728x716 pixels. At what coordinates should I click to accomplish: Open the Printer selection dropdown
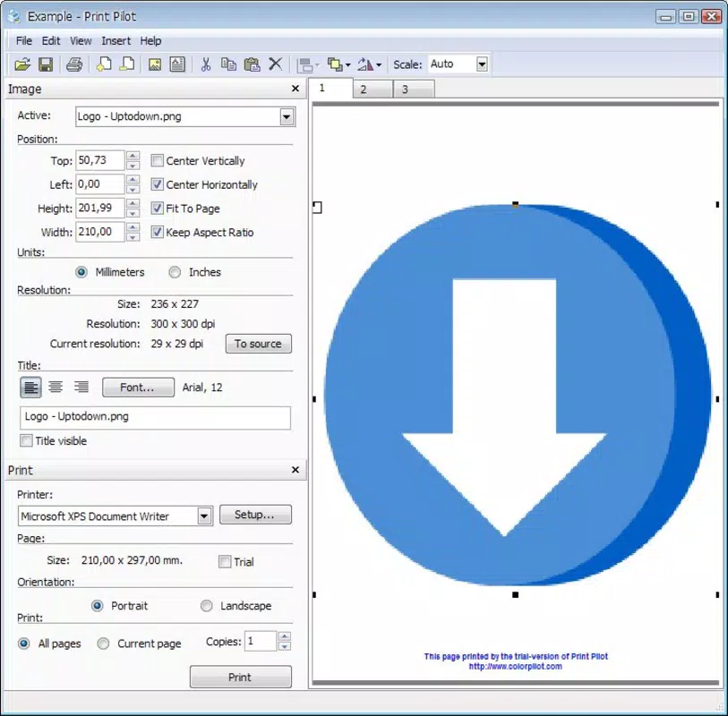[x=204, y=516]
